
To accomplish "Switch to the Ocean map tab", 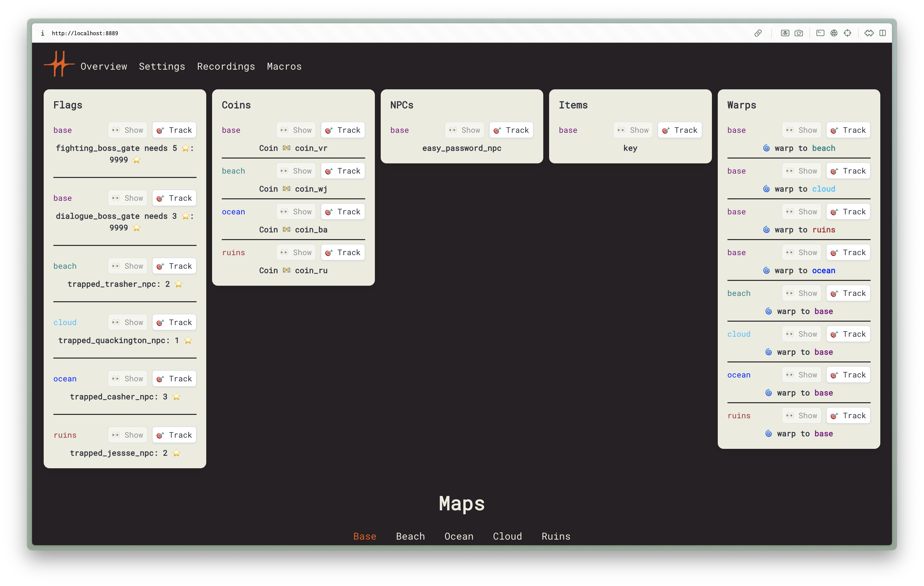I will (x=459, y=536).
